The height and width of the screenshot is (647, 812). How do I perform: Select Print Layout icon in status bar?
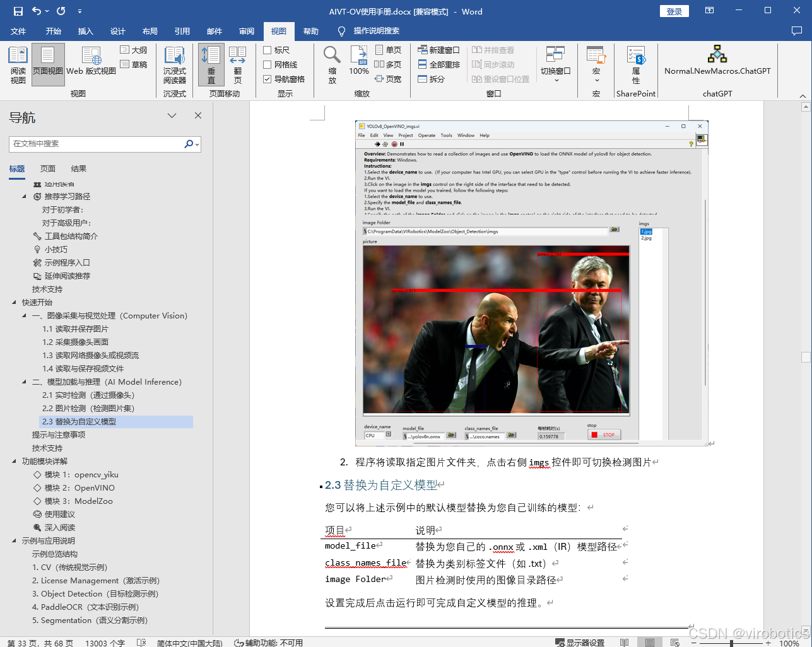point(650,643)
